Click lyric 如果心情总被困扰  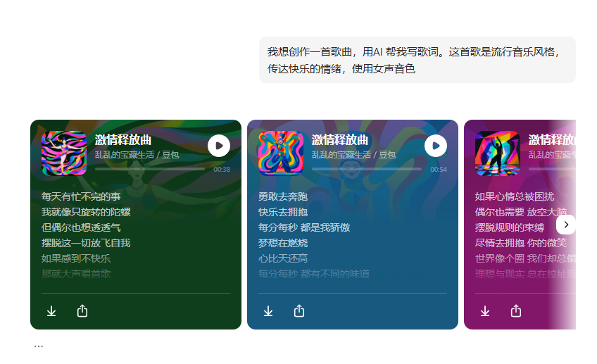tap(515, 196)
